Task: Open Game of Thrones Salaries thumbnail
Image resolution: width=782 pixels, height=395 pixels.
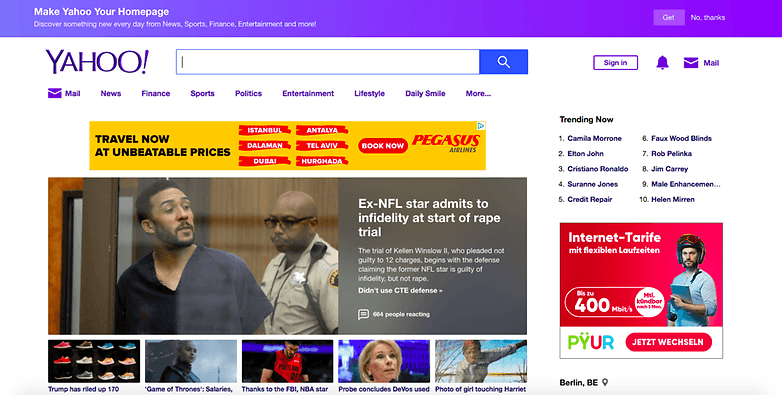Action: pyautogui.click(x=191, y=362)
